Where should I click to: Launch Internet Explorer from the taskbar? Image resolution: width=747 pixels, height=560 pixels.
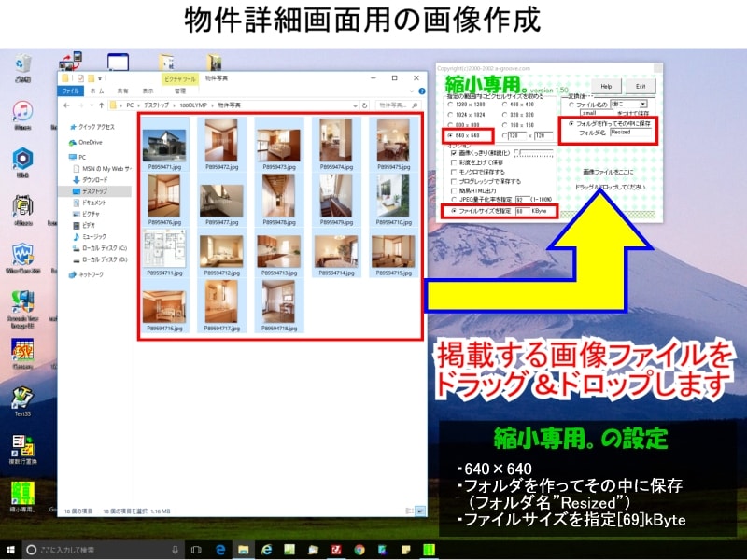point(266,550)
